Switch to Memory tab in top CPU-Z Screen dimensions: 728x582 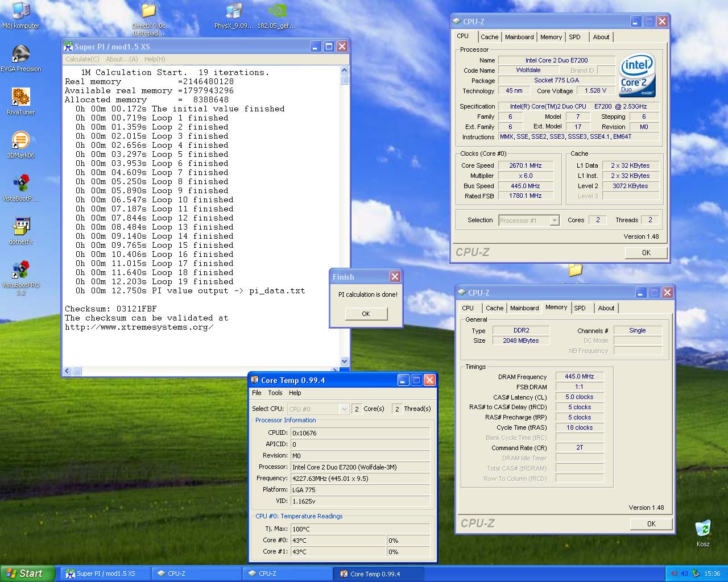pyautogui.click(x=551, y=37)
